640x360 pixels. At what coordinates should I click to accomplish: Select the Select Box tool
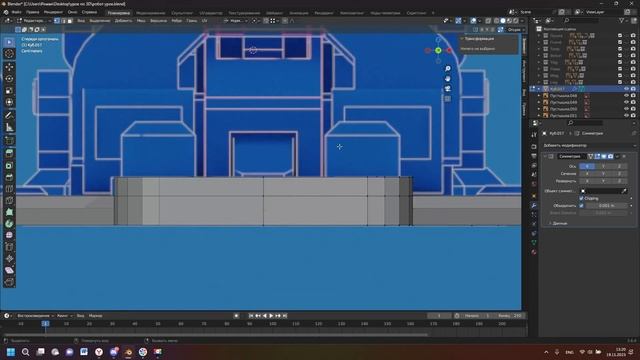(9, 42)
